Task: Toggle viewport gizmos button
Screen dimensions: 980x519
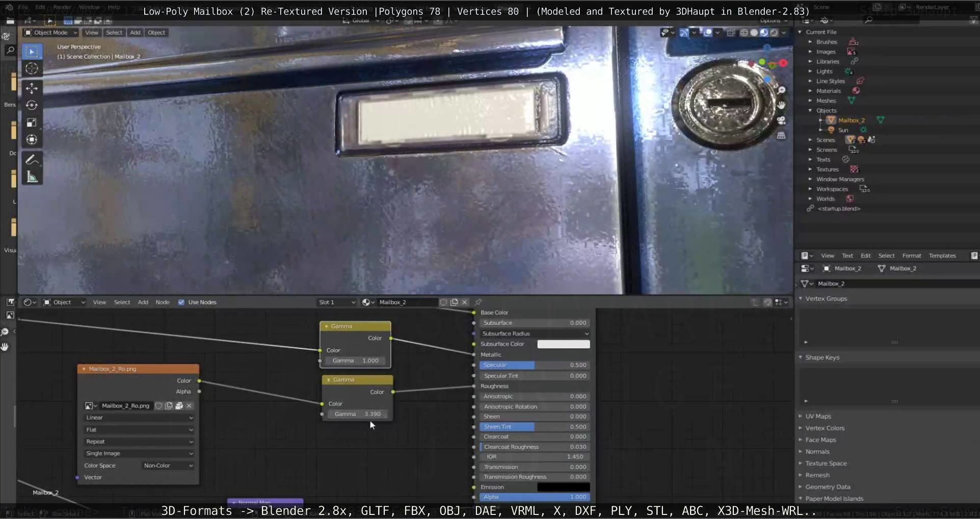Action: click(684, 33)
